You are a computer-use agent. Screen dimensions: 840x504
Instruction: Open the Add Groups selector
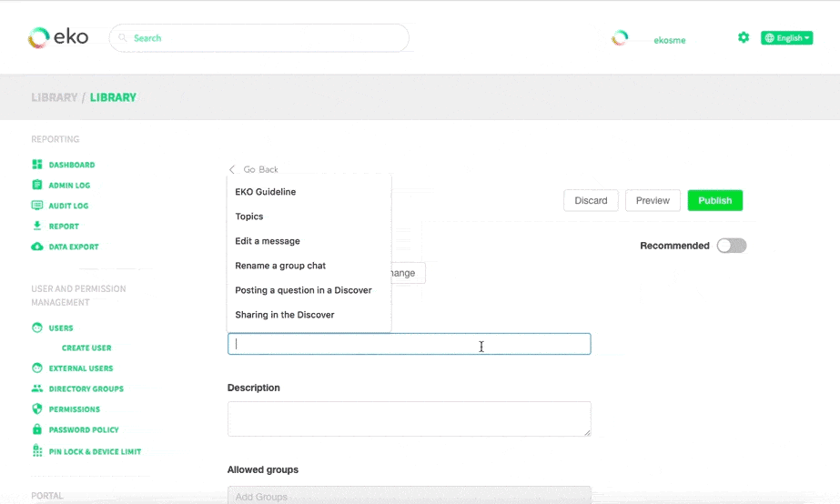[x=409, y=496]
